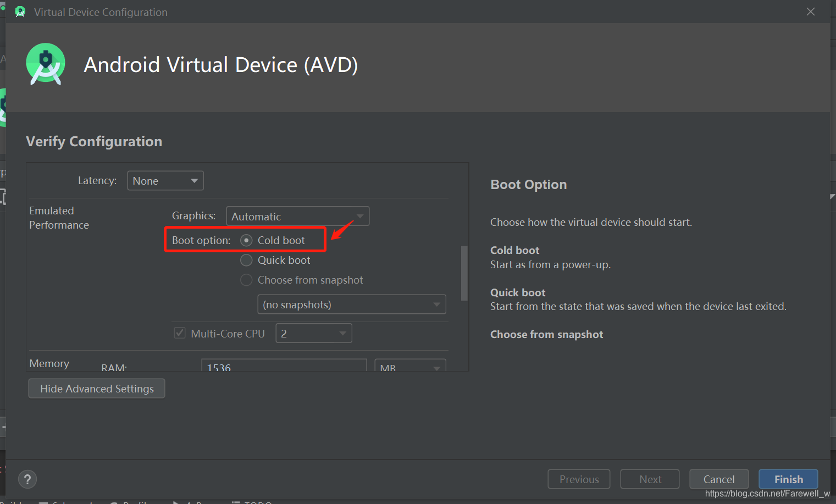Click the Android Studio icon in the title bar
Viewport: 836px width, 504px height.
(20, 11)
